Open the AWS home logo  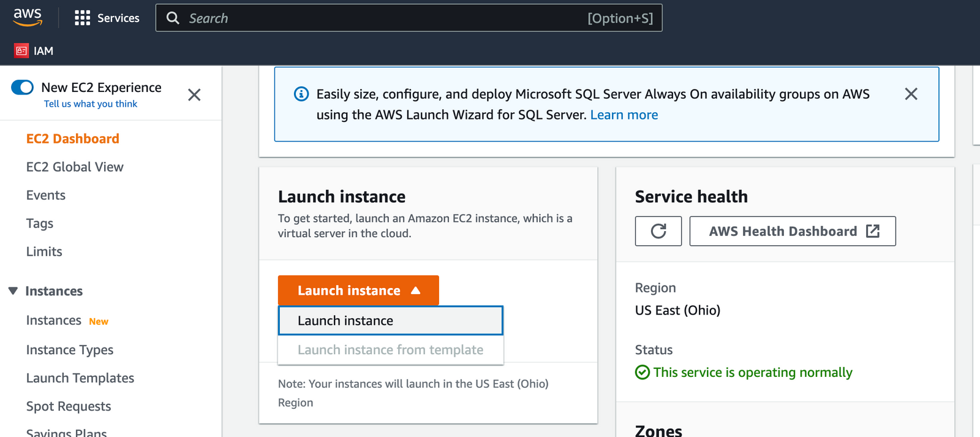pos(28,17)
